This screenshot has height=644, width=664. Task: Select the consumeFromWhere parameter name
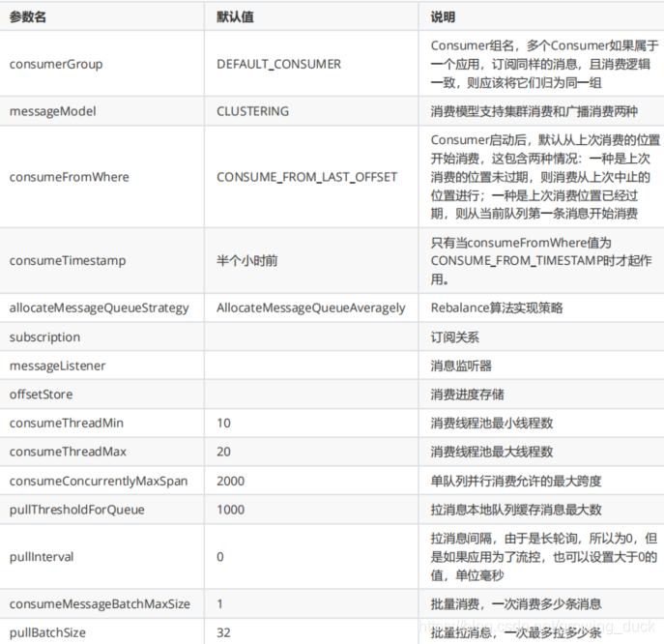tap(69, 177)
